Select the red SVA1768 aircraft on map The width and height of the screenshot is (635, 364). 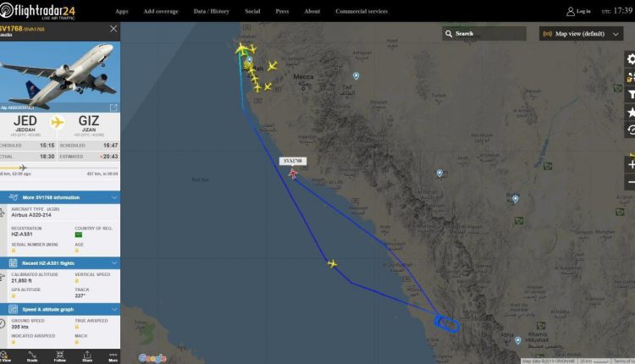click(x=293, y=174)
